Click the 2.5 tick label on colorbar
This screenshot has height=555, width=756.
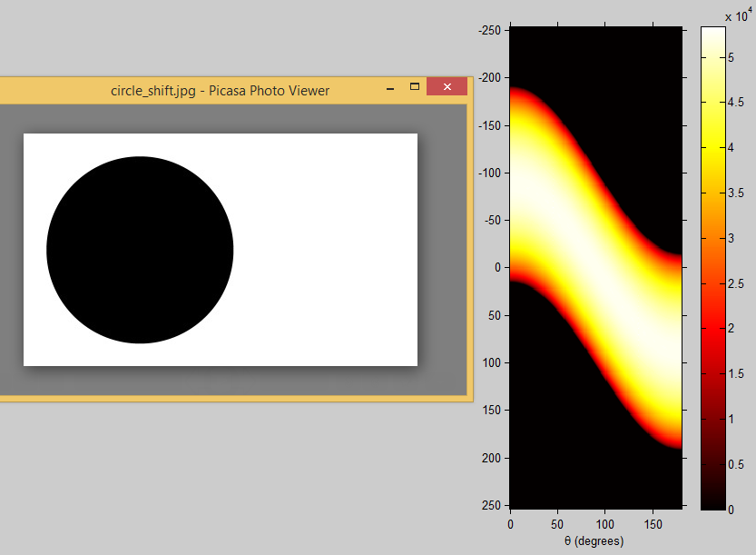tap(737, 284)
